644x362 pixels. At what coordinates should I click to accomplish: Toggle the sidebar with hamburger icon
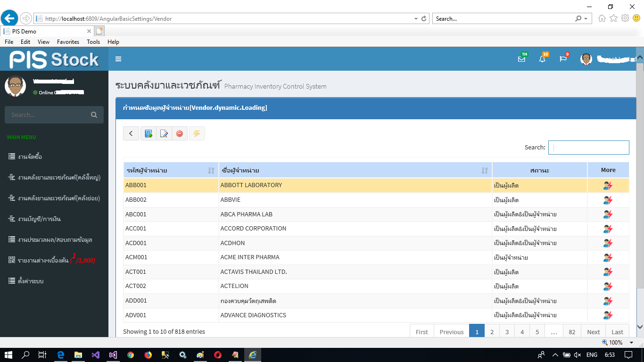118,59
